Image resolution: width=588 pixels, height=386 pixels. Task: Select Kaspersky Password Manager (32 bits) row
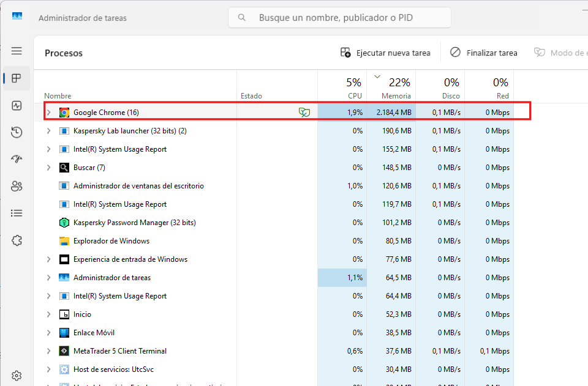(x=274, y=223)
